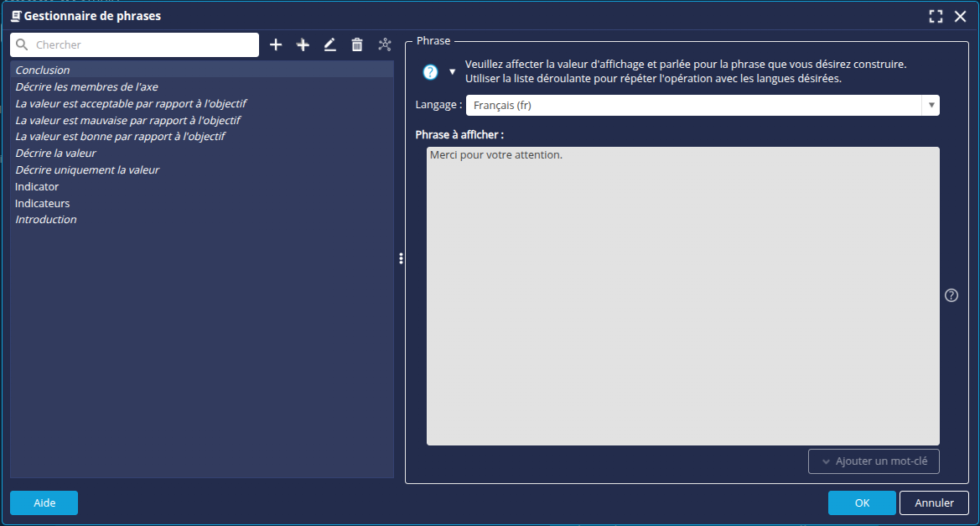Click the vertical splitter handle between panels
The image size is (980, 526).
click(402, 258)
